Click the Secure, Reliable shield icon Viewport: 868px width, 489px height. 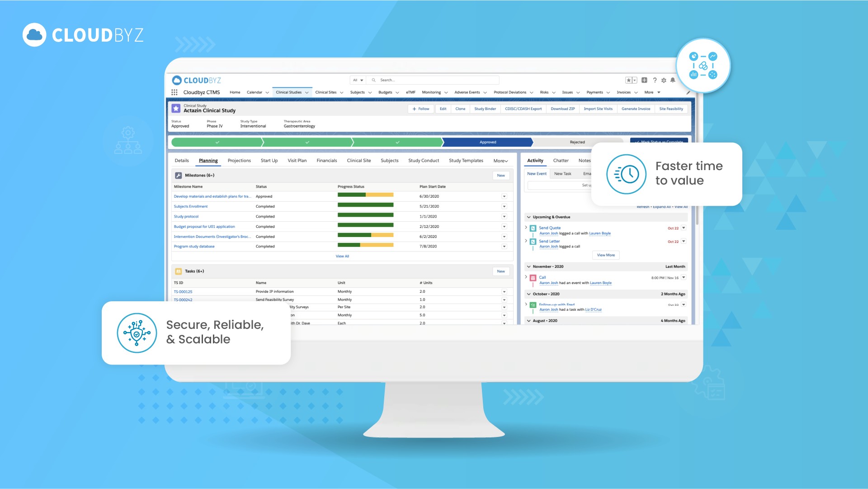(x=137, y=333)
